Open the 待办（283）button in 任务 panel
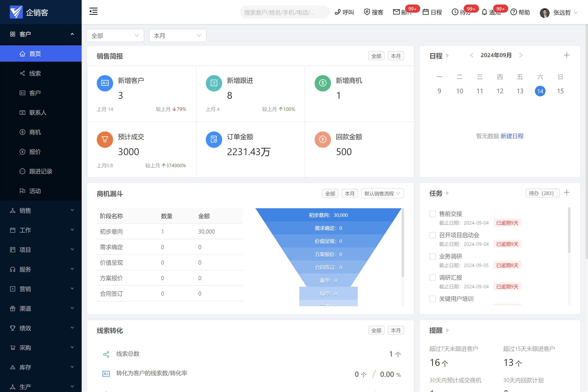The width and height of the screenshot is (588, 392). 542,193
